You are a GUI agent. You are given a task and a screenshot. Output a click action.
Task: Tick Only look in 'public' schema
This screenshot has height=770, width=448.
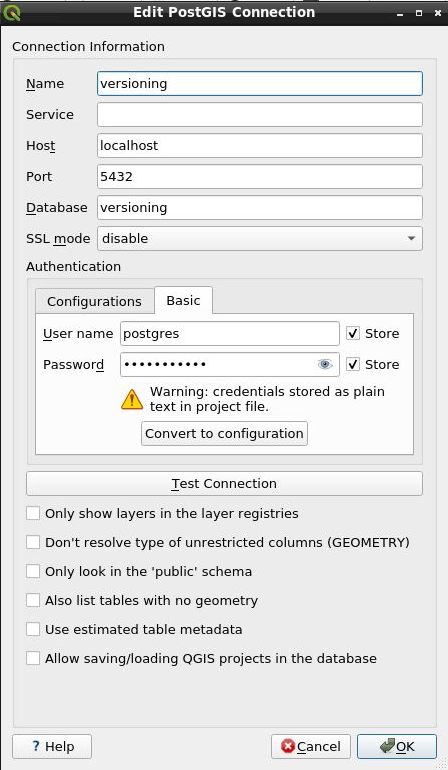(33, 571)
